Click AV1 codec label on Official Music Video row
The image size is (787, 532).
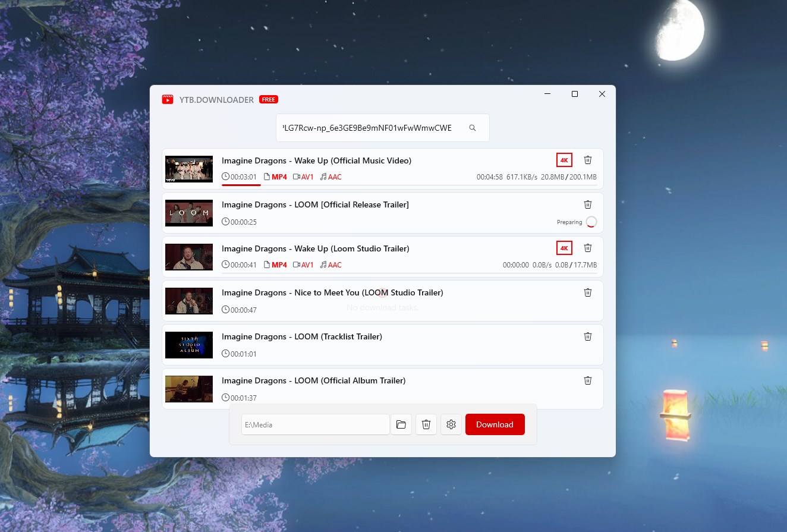307,177
